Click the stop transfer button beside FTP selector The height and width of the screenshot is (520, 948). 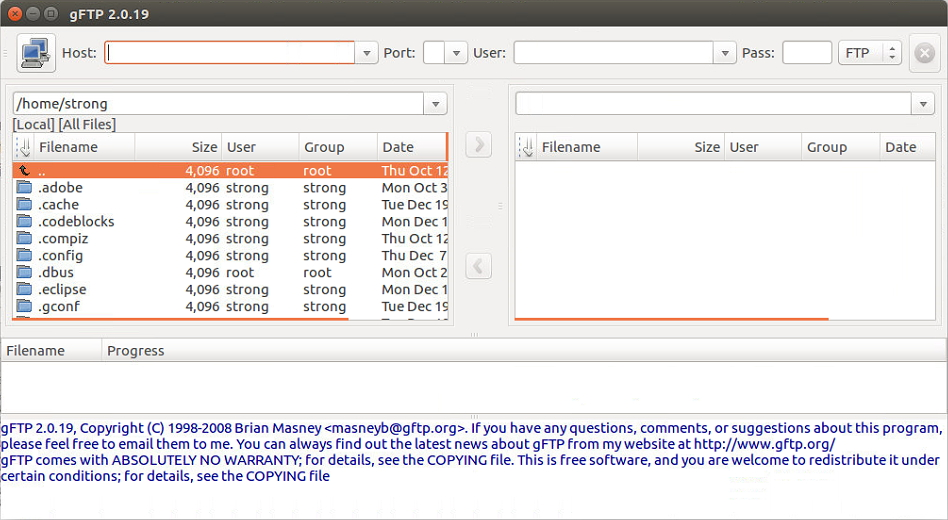pos(924,53)
